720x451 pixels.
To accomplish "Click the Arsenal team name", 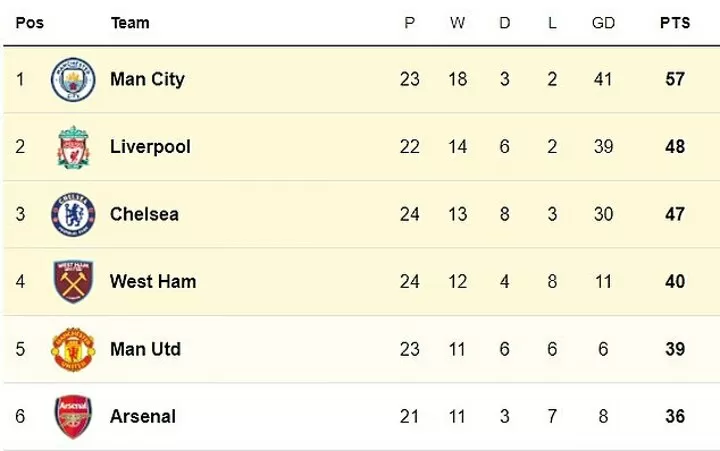I will coord(143,416).
